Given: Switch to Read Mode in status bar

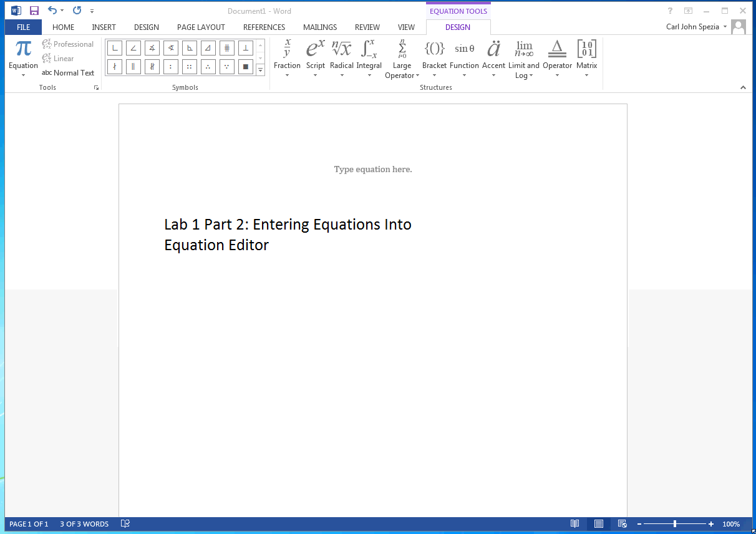Looking at the screenshot, I should (x=574, y=524).
